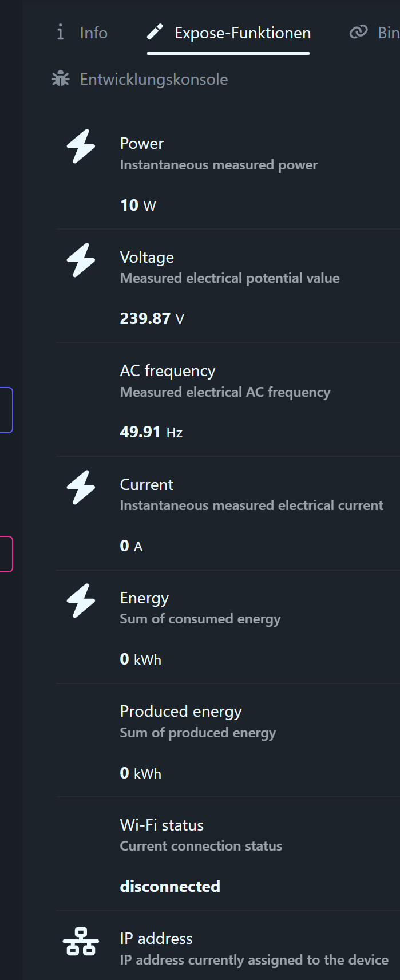Click the Produced energy label
The image size is (400, 980).
[x=181, y=711]
